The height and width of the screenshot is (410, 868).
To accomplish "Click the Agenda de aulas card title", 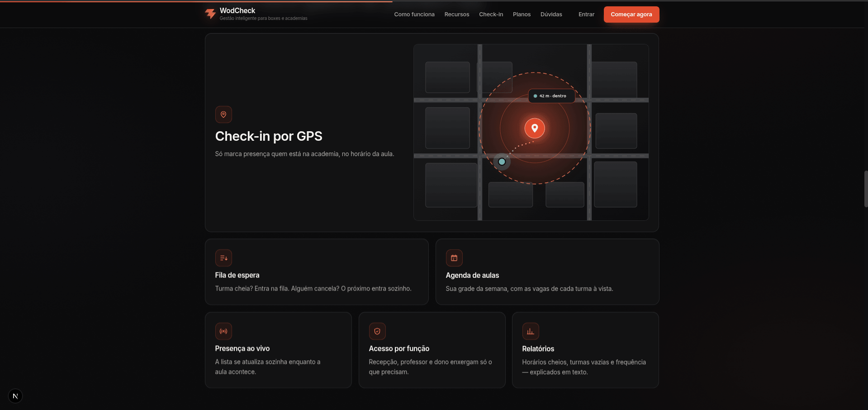I will click(472, 275).
